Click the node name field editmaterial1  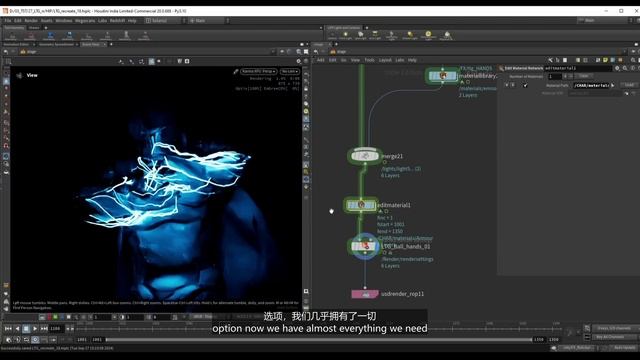point(578,68)
